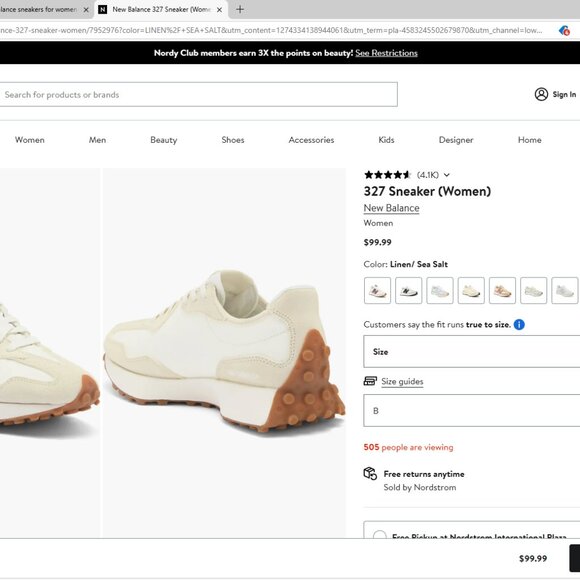Open the Accessories menu

[311, 140]
